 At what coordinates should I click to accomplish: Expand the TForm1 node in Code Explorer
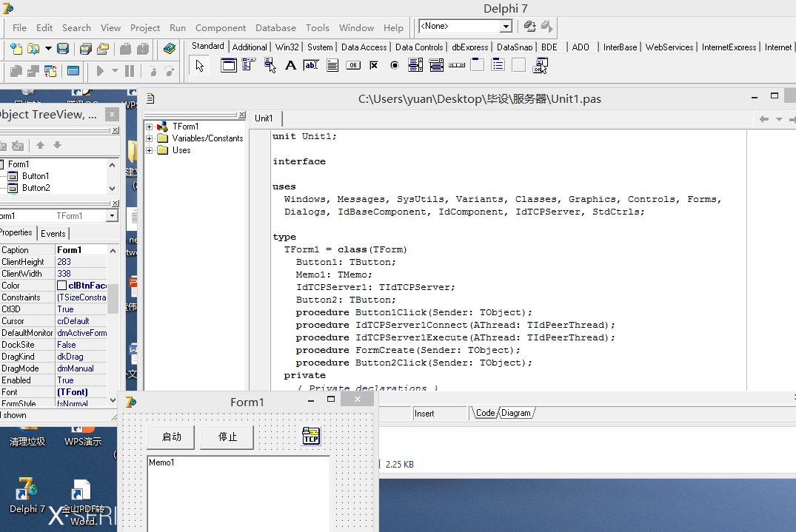click(x=150, y=127)
